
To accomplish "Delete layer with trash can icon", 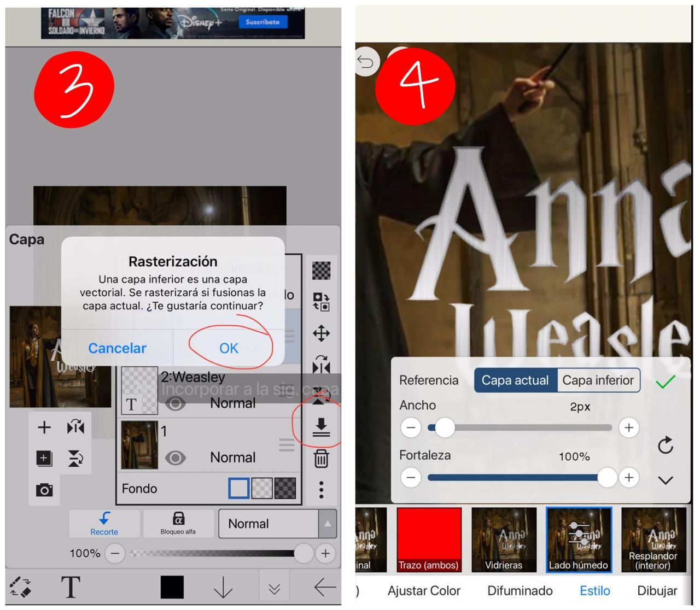I will 321,459.
